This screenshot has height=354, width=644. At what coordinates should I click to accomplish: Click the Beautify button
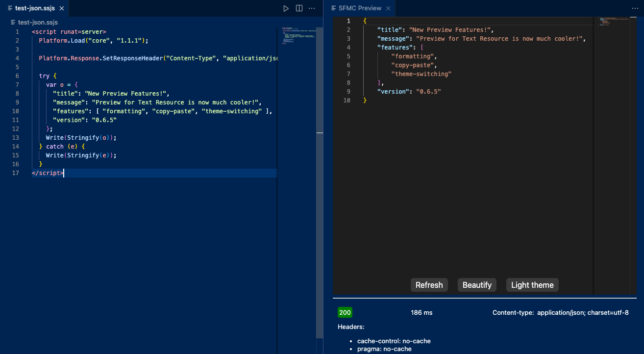coord(477,285)
